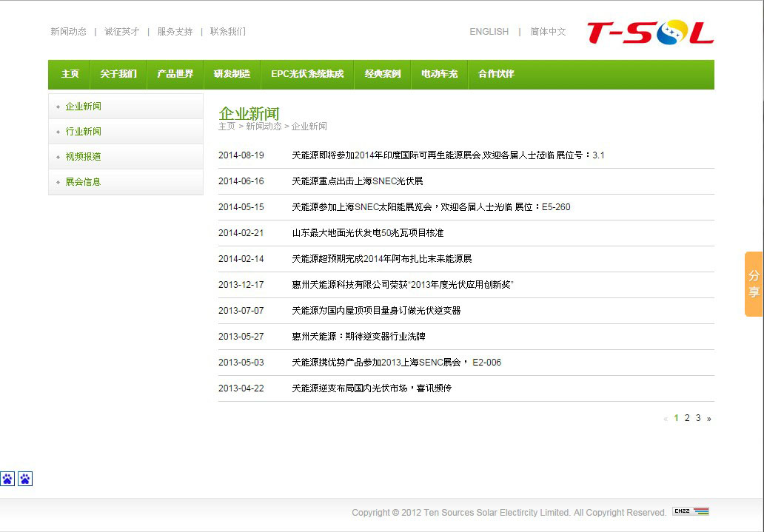764x532 pixels.
Task: Open the 2014-06-16 SNEC光伏展 news article
Action: [x=358, y=181]
